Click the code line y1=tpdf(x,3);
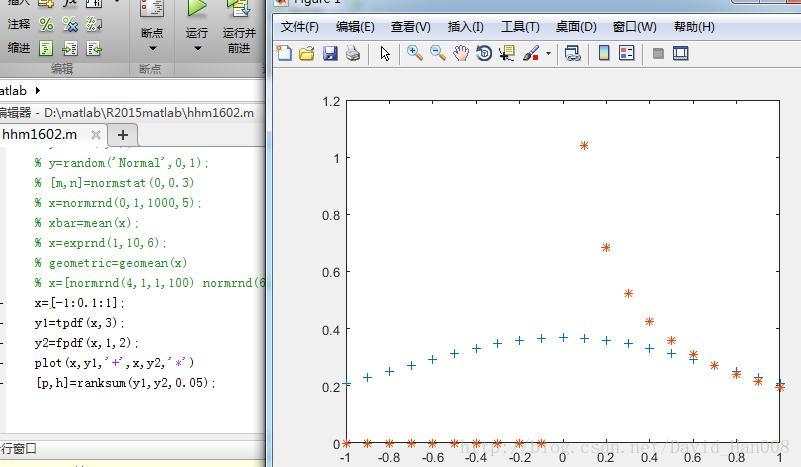 click(79, 323)
